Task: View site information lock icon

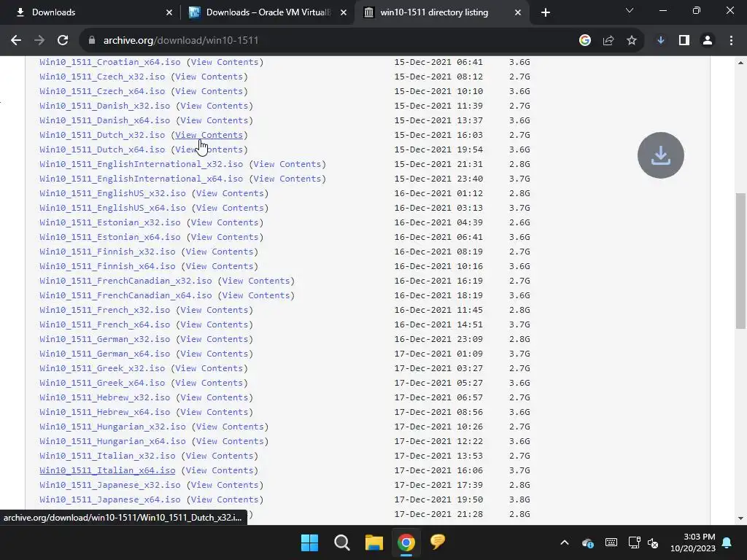Action: click(x=92, y=41)
